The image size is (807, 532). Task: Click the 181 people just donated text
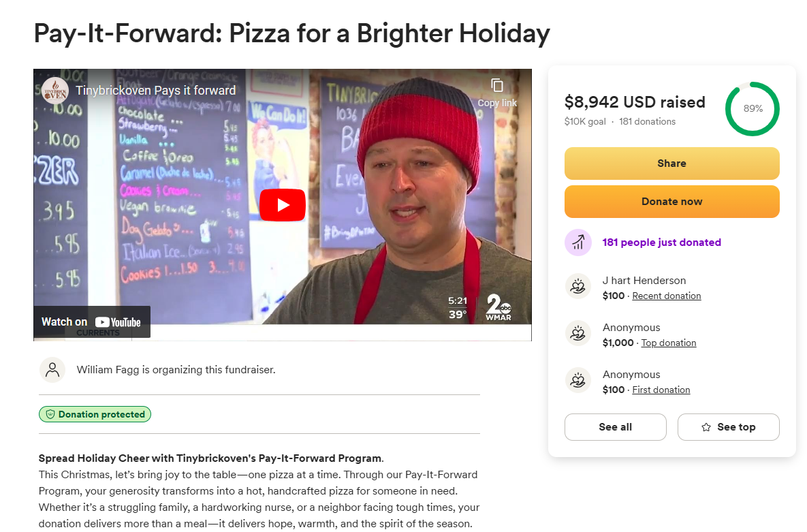(661, 242)
